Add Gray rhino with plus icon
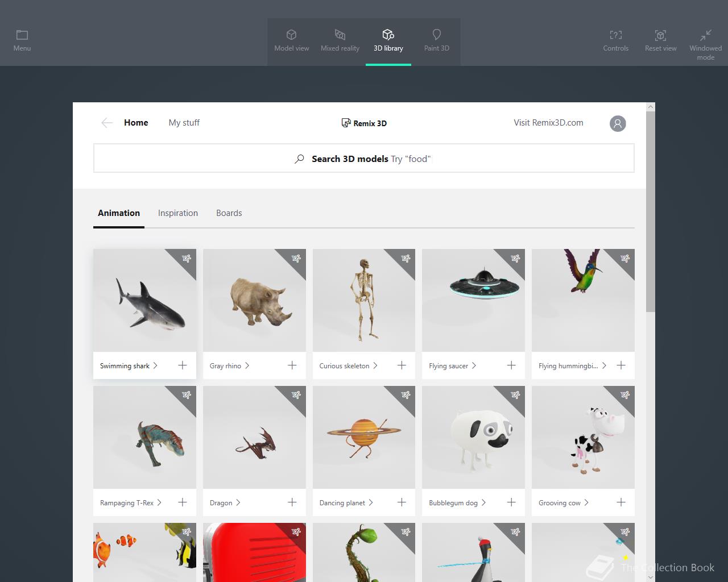Screen dimensions: 728x582 pyautogui.click(x=292, y=365)
